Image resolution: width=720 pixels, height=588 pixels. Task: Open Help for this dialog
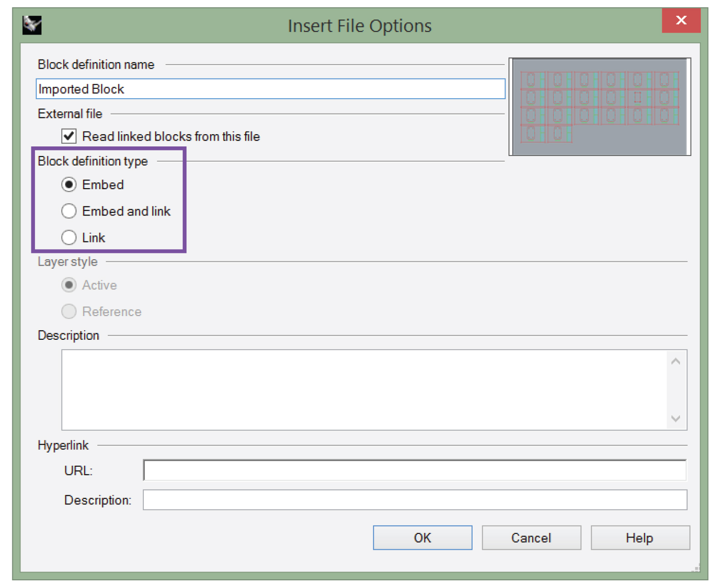tap(639, 538)
